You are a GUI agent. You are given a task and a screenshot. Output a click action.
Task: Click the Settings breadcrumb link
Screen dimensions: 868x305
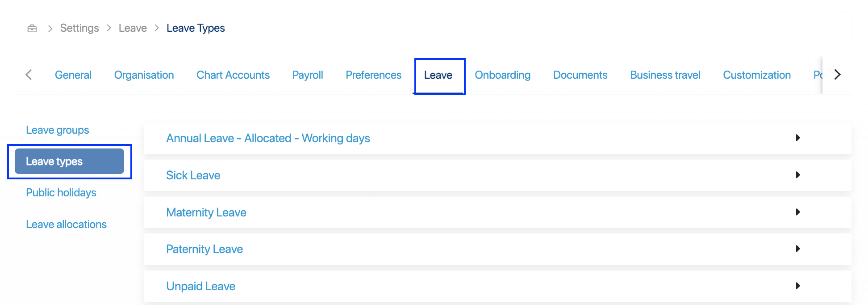pos(79,28)
